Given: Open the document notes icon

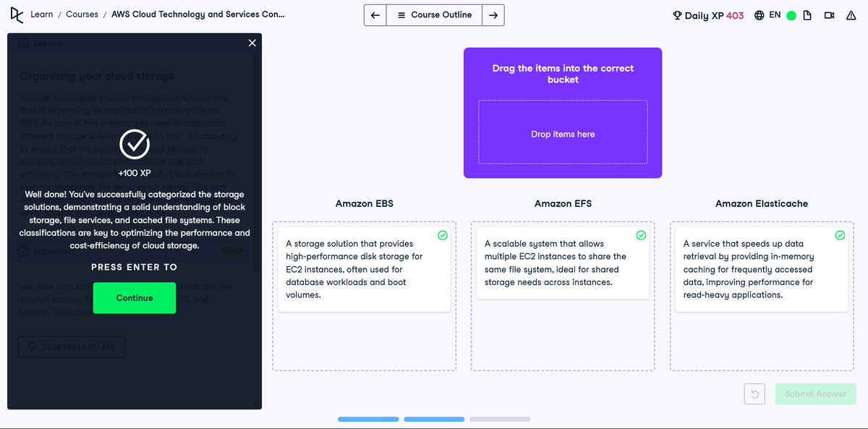Looking at the screenshot, I should click(807, 15).
